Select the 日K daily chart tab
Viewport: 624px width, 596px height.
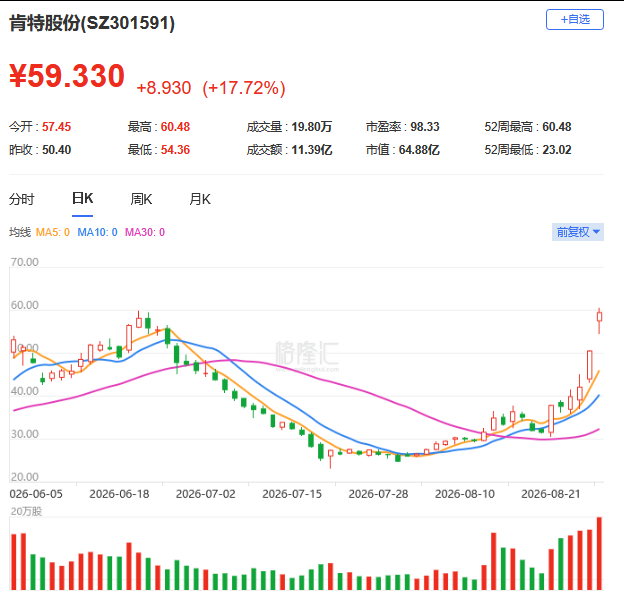pyautogui.click(x=82, y=199)
